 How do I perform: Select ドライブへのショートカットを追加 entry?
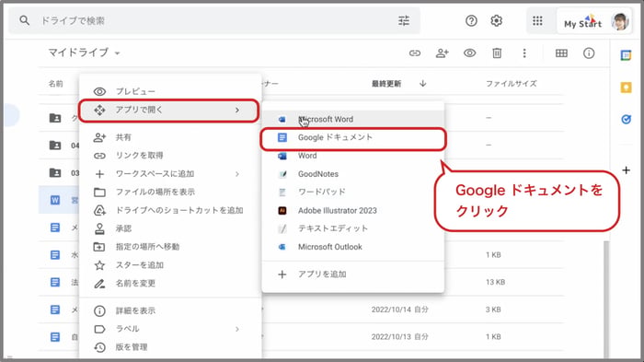point(170,210)
